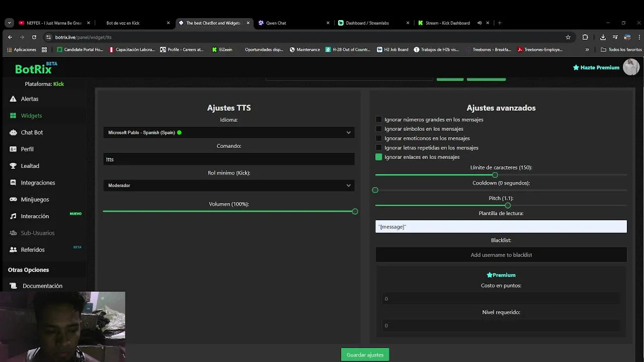Click the Costo en puntos input
The image size is (644, 362).
501,299
